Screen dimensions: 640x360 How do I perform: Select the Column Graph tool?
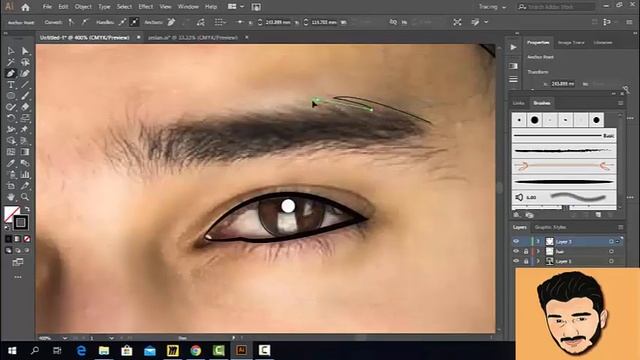tap(25, 175)
